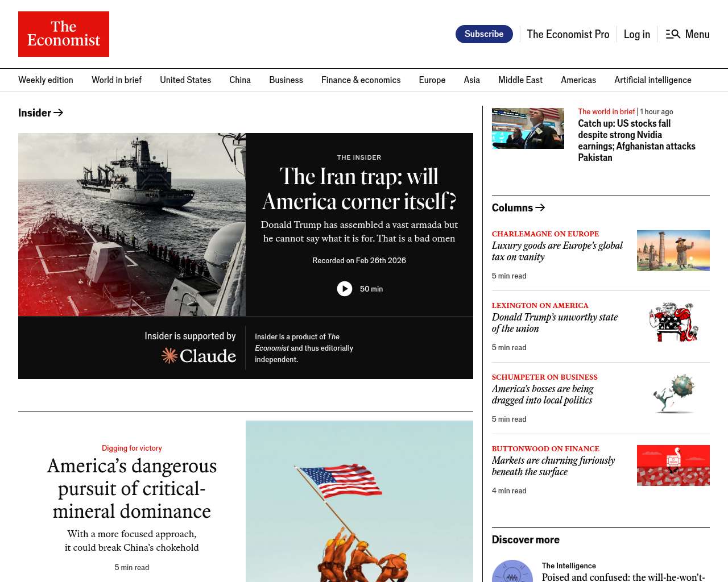Viewport: 728px width, 582px height.
Task: Click the Lexington column illustration
Action: click(x=673, y=322)
